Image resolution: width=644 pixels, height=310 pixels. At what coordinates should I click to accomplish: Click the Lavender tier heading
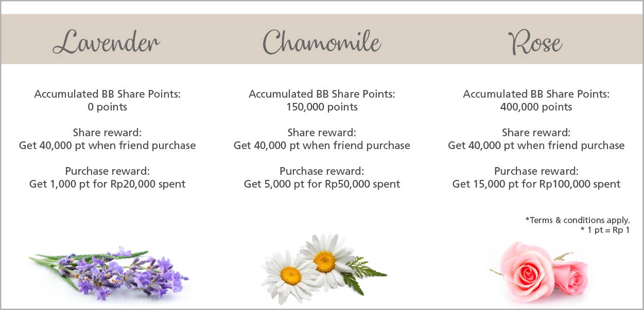click(x=106, y=42)
